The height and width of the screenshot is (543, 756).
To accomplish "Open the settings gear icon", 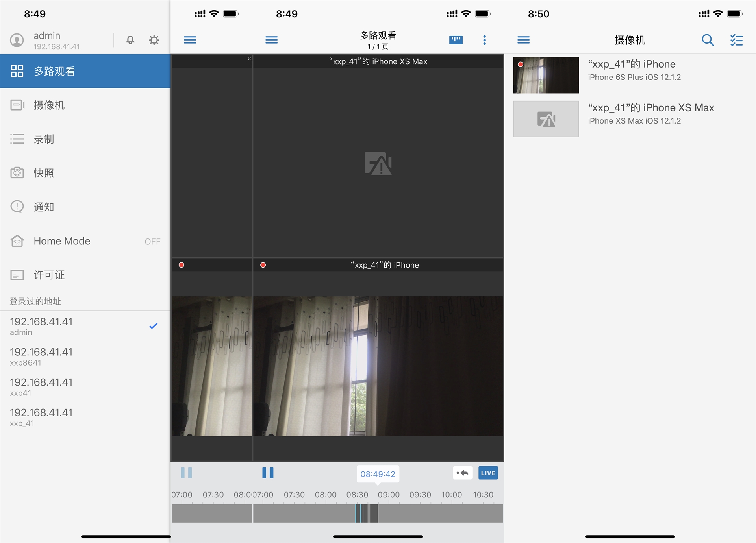I will (x=154, y=40).
